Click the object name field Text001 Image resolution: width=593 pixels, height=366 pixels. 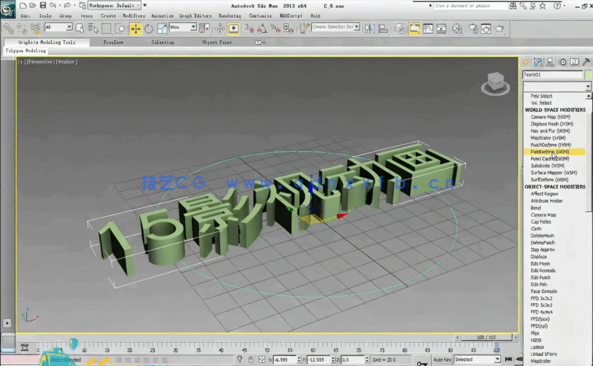point(553,75)
